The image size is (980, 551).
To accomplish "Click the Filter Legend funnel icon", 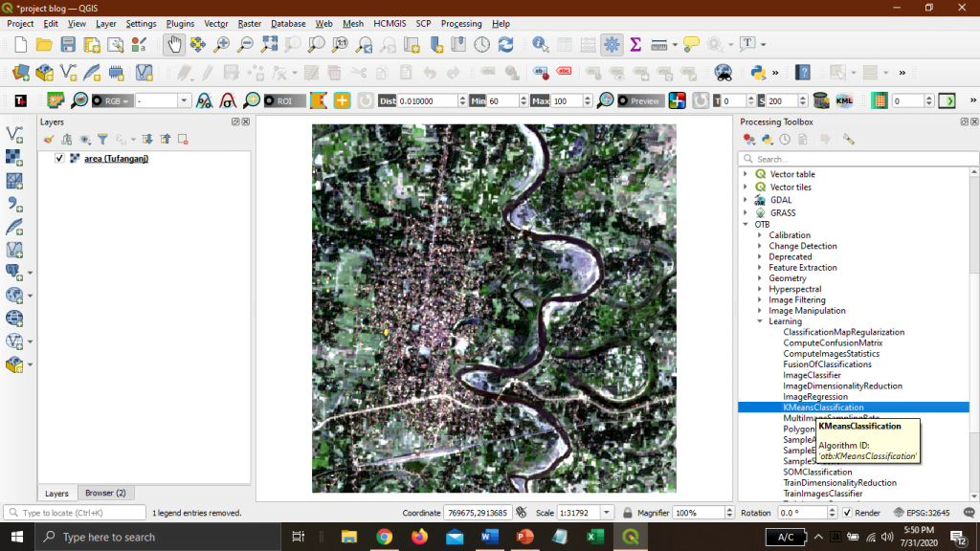I will click(x=102, y=140).
